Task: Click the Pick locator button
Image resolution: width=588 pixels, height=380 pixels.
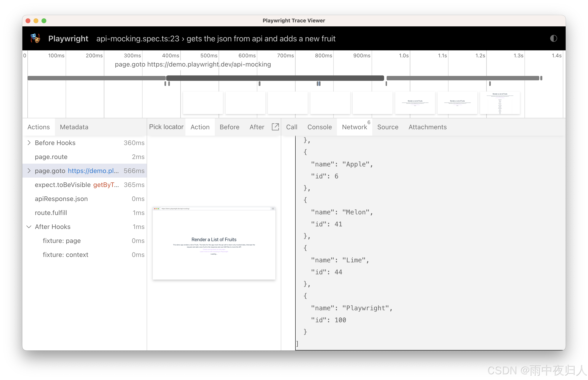Action: 166,127
